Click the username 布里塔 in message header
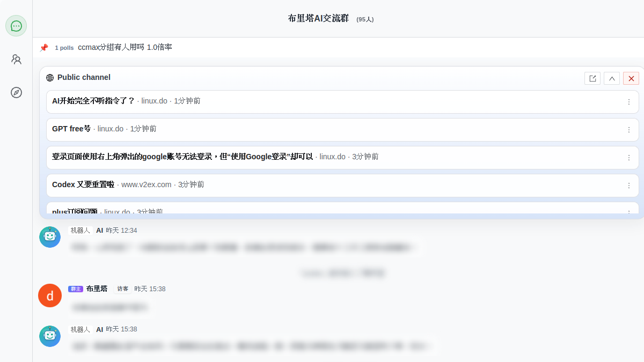 (x=97, y=289)
